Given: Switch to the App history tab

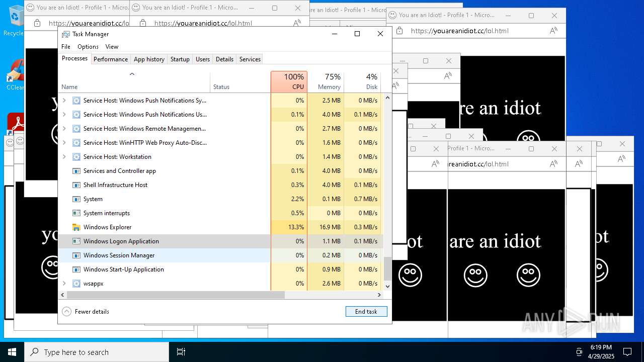Looking at the screenshot, I should (x=149, y=59).
